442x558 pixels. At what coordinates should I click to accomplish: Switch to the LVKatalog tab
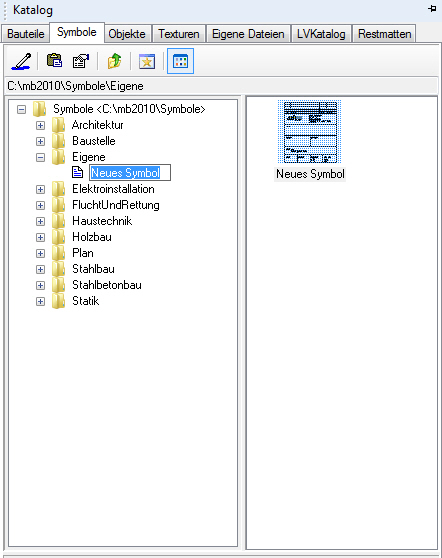[321, 34]
